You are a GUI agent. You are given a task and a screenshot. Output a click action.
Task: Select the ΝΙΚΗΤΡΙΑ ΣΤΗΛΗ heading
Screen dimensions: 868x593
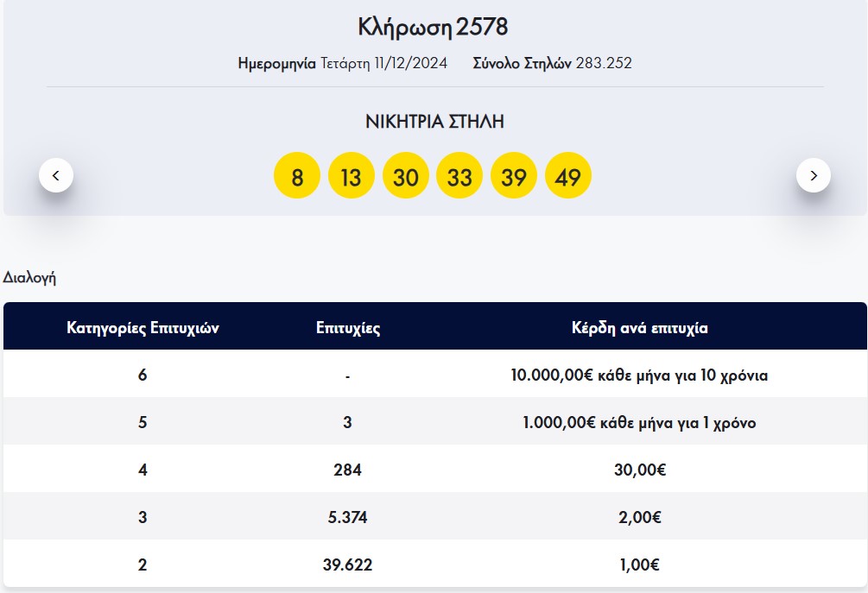[x=434, y=121]
